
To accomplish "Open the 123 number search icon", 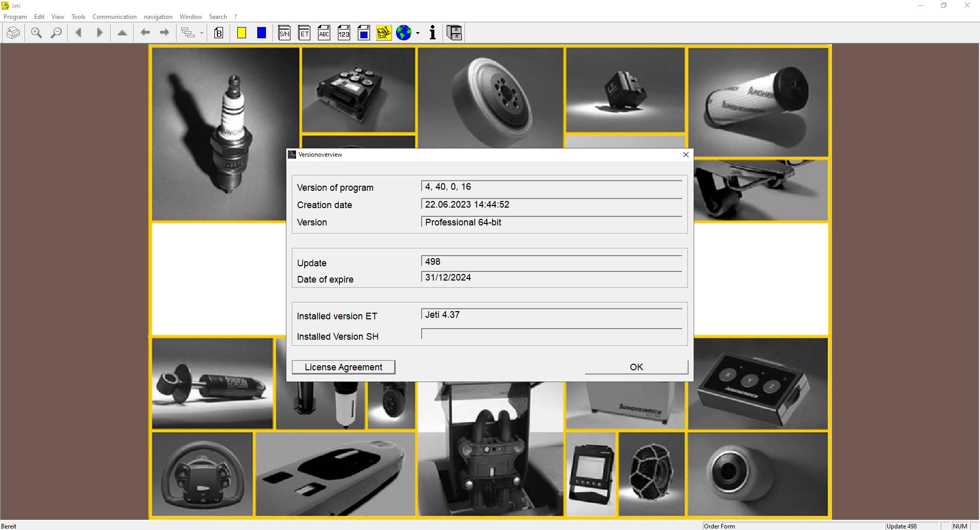I will 344,33.
